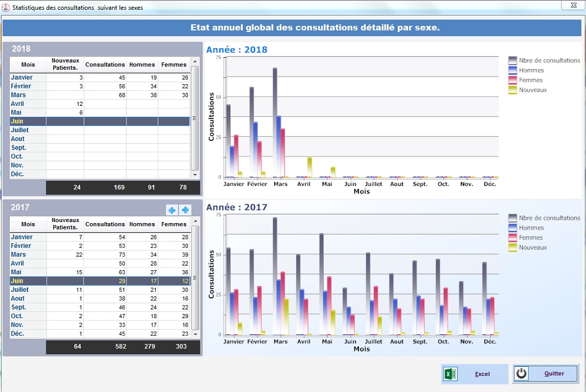Go to previous year with left arrow
Screen dimensions: 586x392
click(172, 210)
